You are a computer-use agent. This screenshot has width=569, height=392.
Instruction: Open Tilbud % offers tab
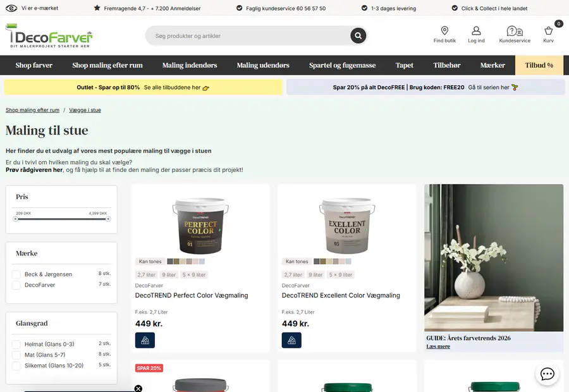coord(539,65)
